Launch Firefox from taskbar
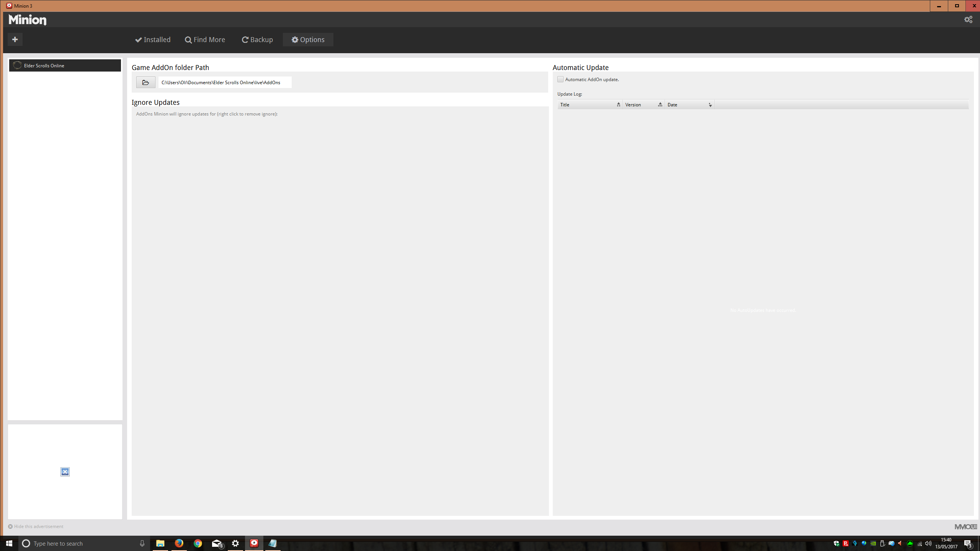Screen dimensions: 980x551 179,543
